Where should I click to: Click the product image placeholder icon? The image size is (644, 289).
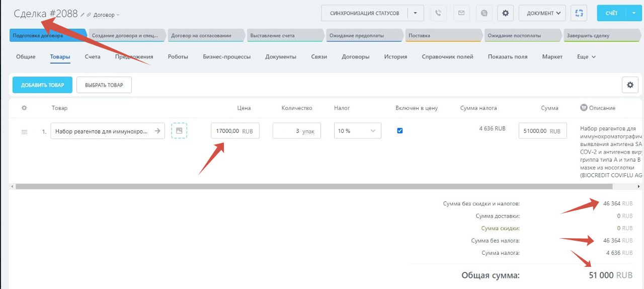click(179, 131)
